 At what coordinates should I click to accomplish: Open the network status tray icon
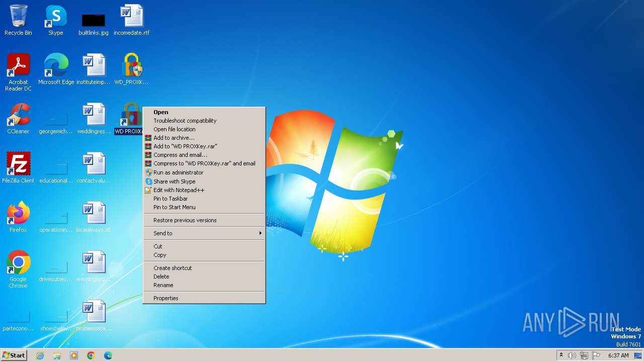(584, 355)
